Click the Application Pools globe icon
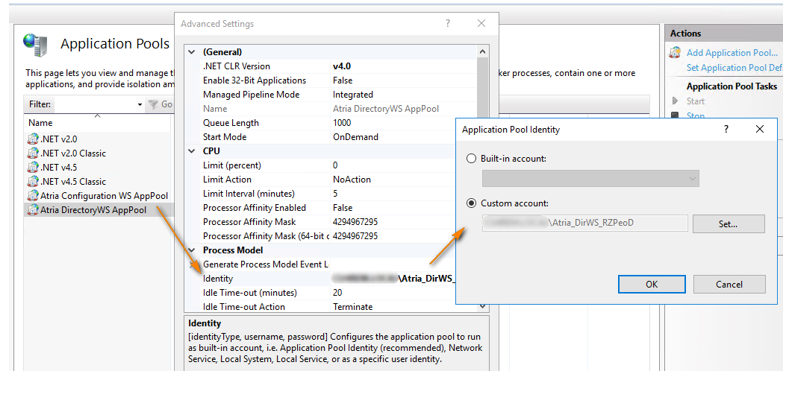797x400 pixels. (x=36, y=45)
